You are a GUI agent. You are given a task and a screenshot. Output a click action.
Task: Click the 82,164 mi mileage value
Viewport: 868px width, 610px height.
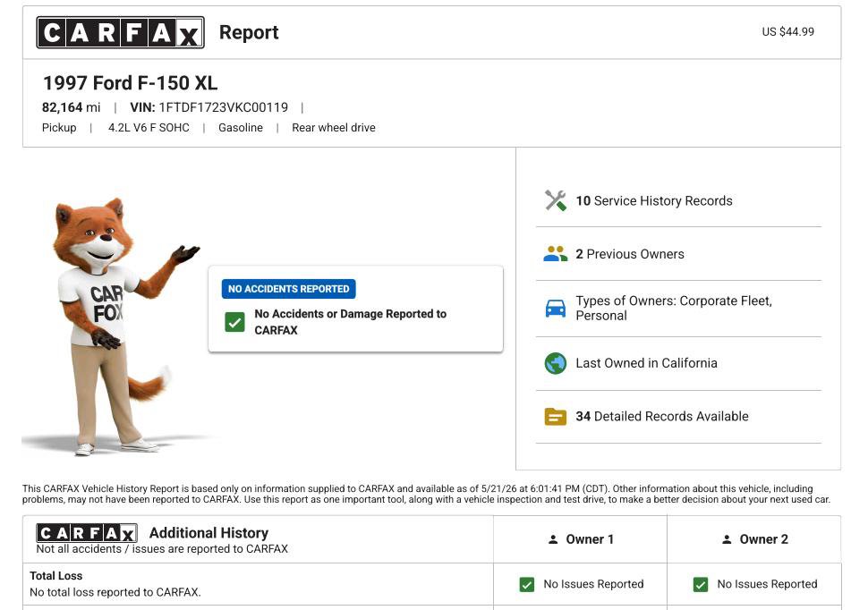[71, 107]
